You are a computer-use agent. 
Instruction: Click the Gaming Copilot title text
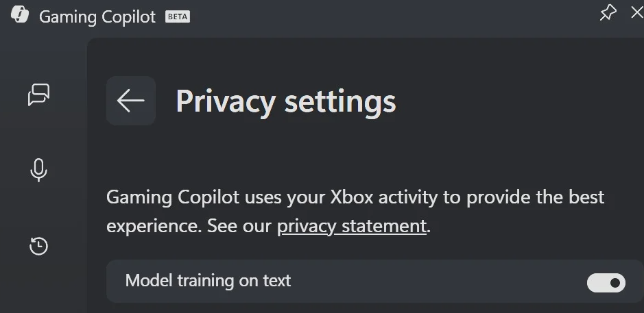[x=97, y=17]
